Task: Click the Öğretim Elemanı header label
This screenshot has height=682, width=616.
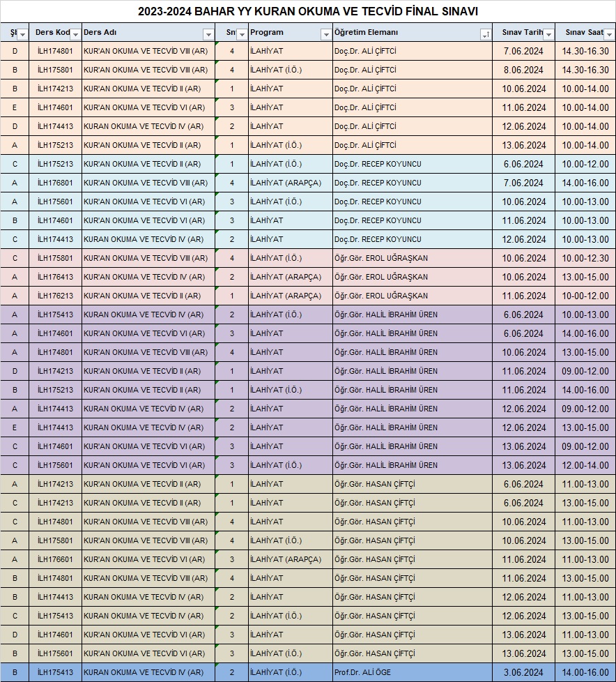Action: pyautogui.click(x=367, y=33)
